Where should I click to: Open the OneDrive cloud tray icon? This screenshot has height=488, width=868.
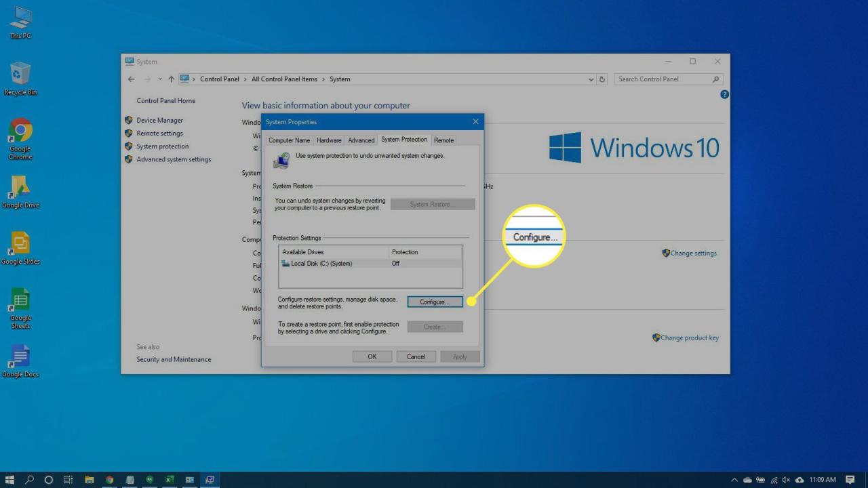click(747, 480)
